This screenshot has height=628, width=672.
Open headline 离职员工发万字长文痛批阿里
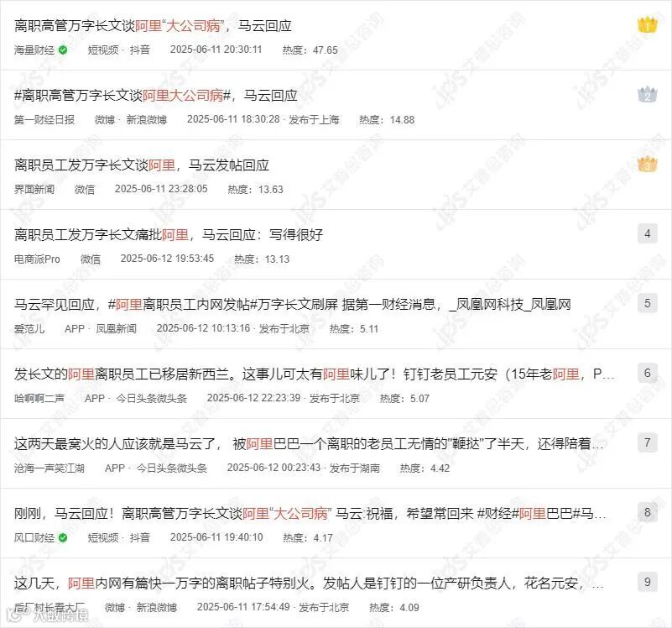click(x=169, y=234)
